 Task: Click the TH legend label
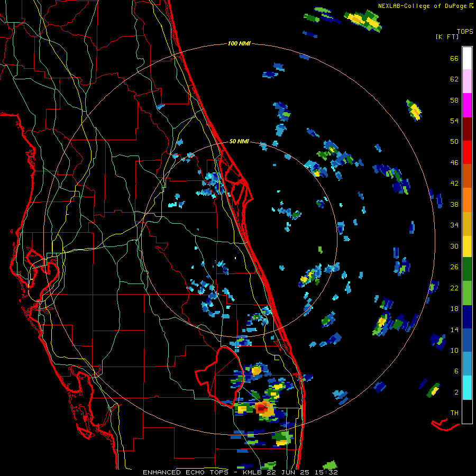coord(454,413)
